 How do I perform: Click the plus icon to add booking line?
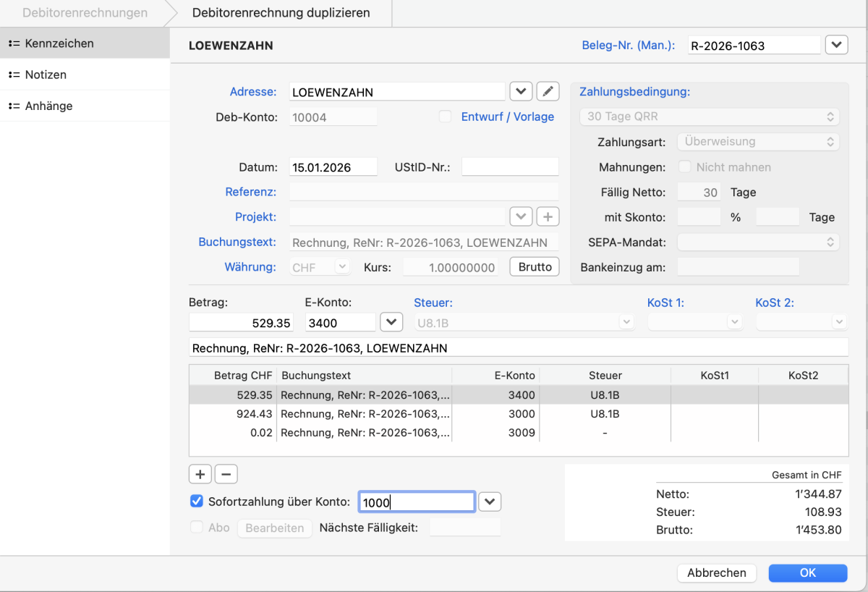pos(200,474)
